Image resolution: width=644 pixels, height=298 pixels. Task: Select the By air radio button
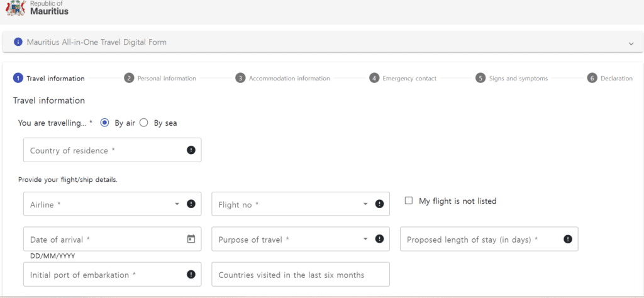(105, 123)
